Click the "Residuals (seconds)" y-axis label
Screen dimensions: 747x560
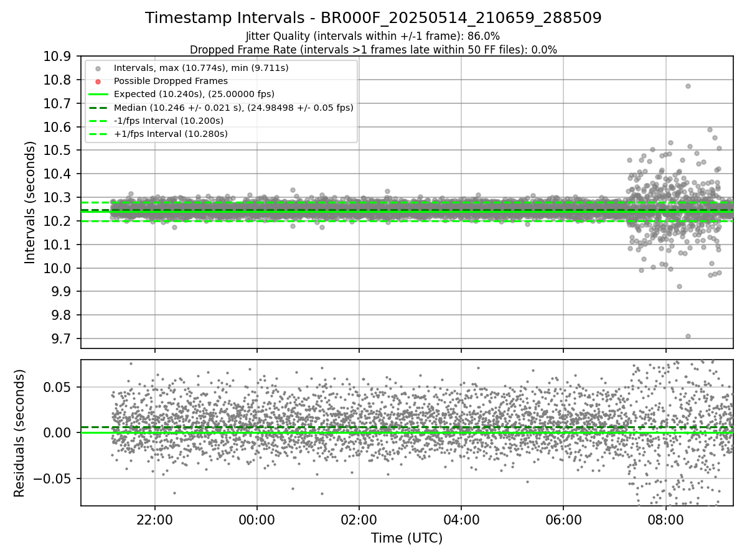pyautogui.click(x=19, y=433)
